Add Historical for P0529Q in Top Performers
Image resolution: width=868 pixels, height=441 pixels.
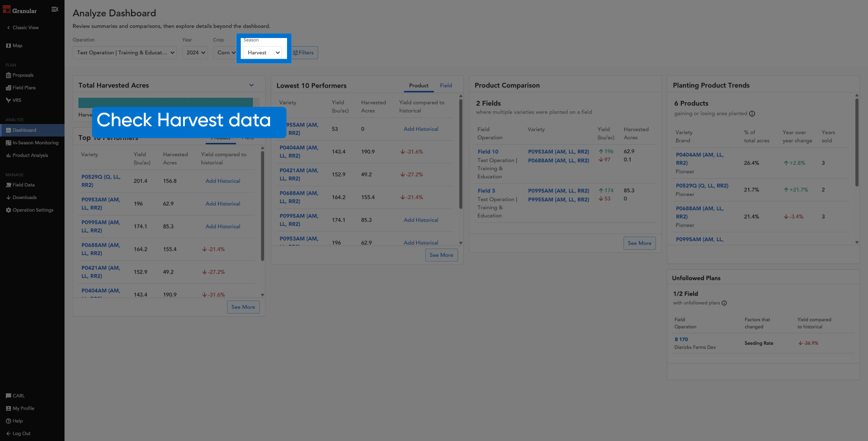coord(223,181)
